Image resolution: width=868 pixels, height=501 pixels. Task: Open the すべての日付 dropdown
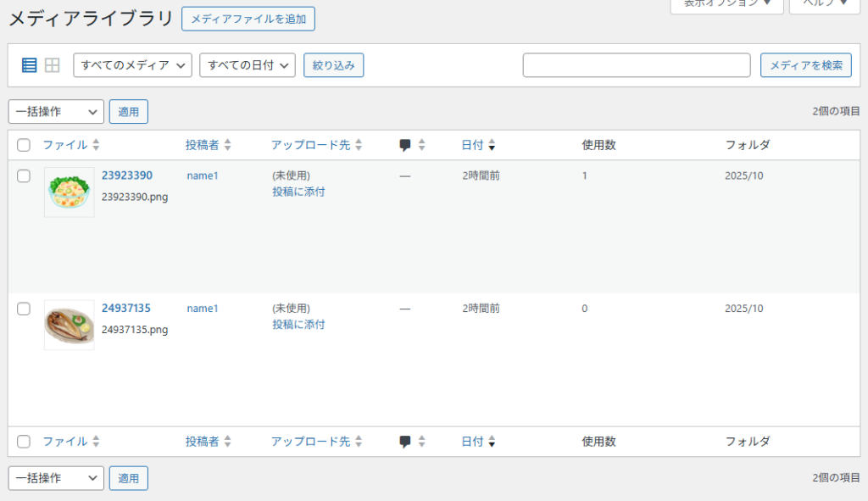coord(247,65)
